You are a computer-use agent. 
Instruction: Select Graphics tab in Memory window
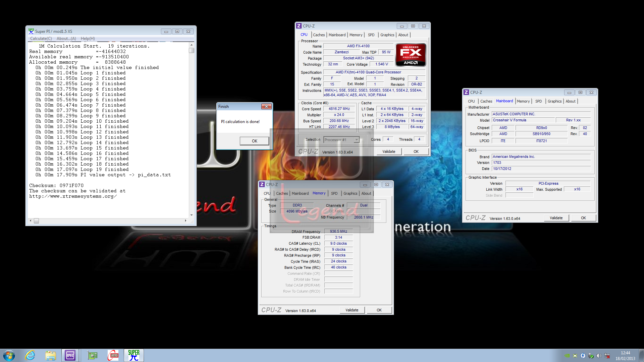click(351, 193)
